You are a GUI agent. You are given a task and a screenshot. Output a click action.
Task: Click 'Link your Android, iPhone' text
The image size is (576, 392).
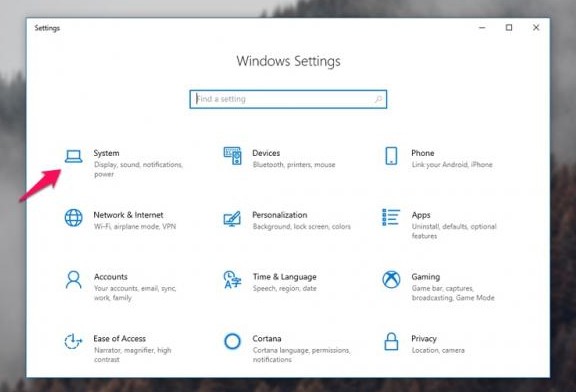coord(452,165)
